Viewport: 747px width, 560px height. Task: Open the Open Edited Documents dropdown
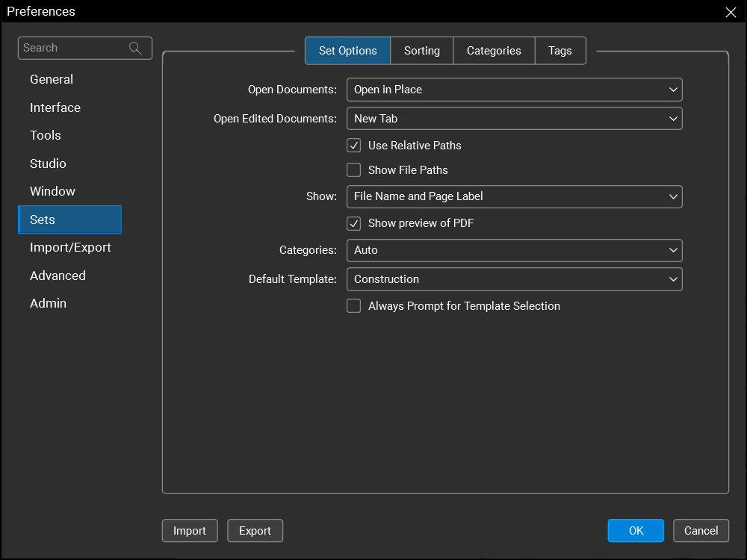(514, 118)
